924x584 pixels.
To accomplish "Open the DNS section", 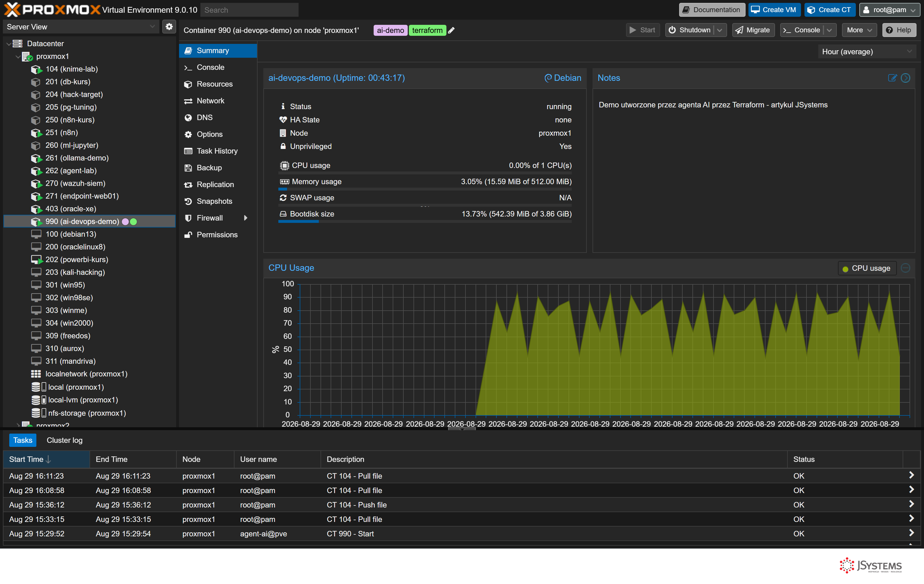I will pyautogui.click(x=217, y=117).
